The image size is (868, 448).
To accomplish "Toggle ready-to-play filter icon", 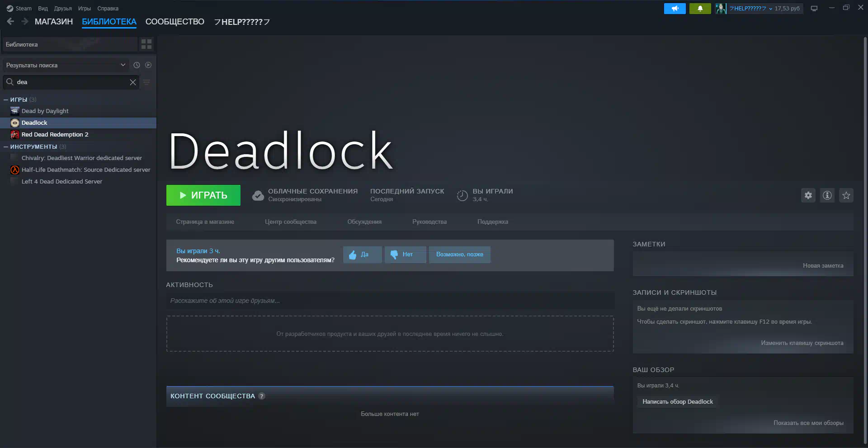I will pyautogui.click(x=148, y=65).
